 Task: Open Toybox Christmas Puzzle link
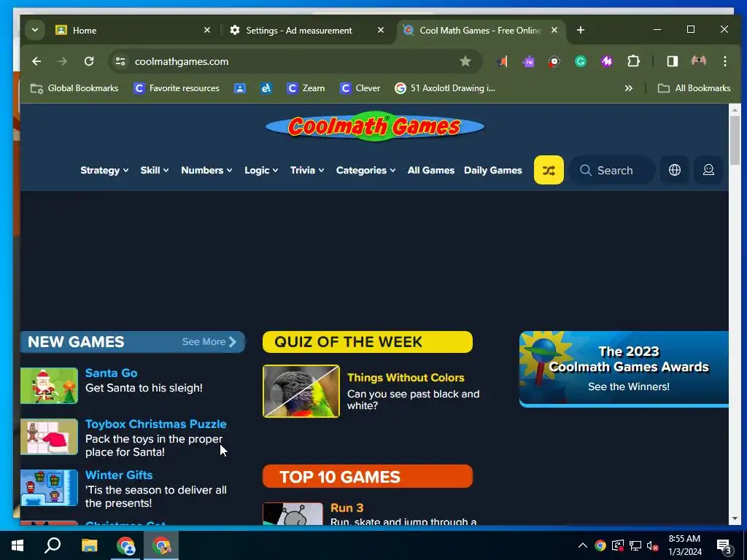156,424
